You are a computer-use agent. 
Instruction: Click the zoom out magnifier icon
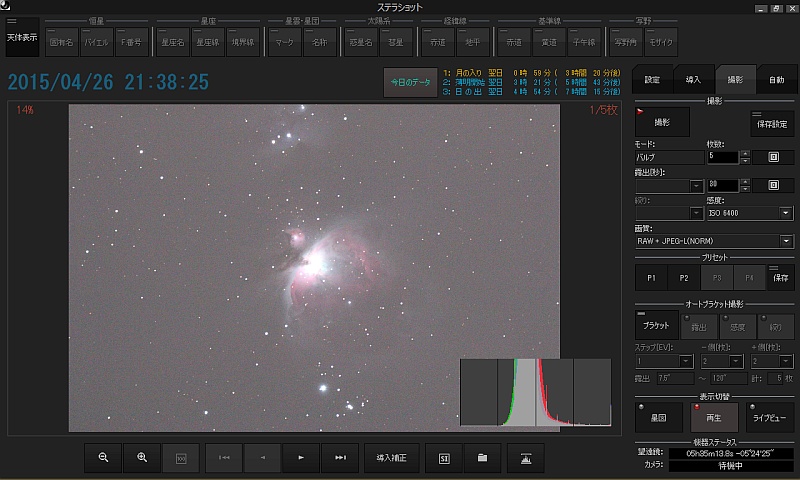pyautogui.click(x=103, y=457)
